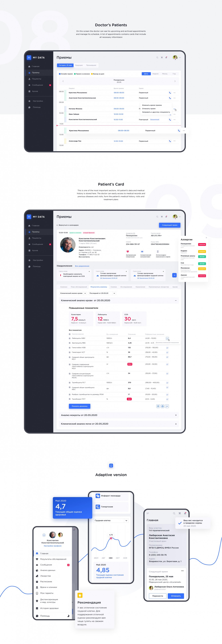The height and width of the screenshot is (644, 222).
Task: Click the Аллергический конъюнктивит eye icon
Action: tap(142, 251)
